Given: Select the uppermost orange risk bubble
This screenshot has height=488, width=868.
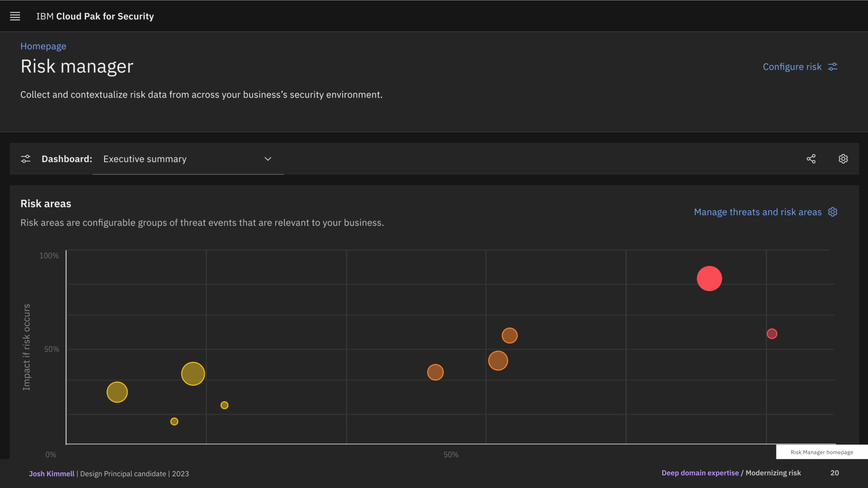Looking at the screenshot, I should click(510, 335).
